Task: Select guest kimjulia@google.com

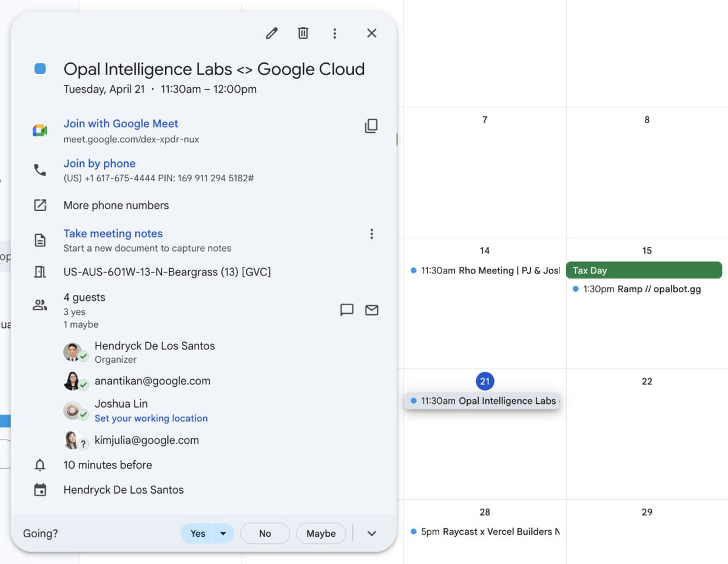Action: pyautogui.click(x=147, y=440)
